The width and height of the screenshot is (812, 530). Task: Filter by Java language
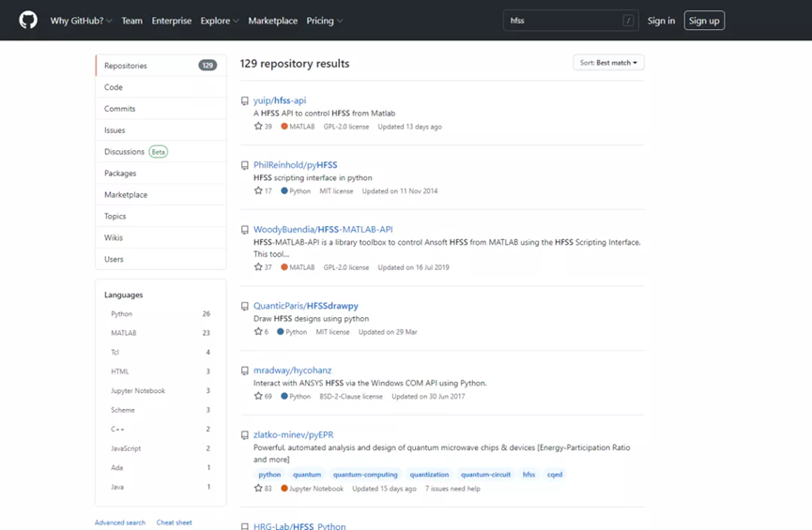pyautogui.click(x=161, y=487)
